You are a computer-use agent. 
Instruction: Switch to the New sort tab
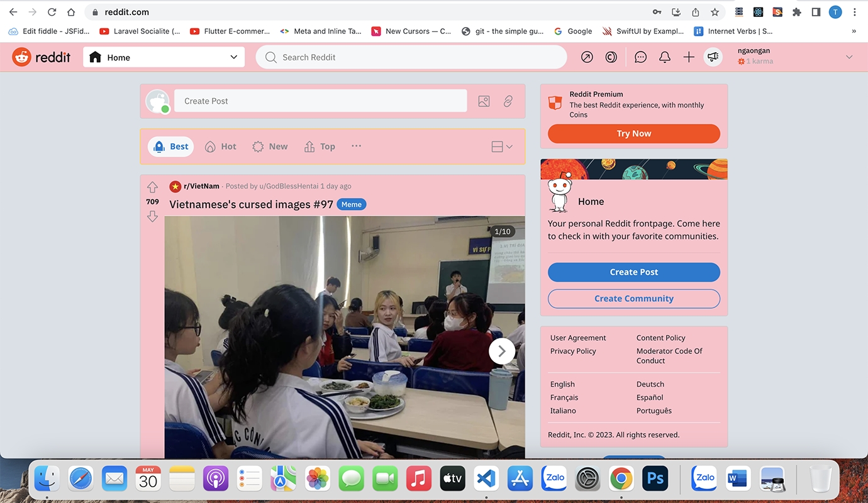[270, 146]
